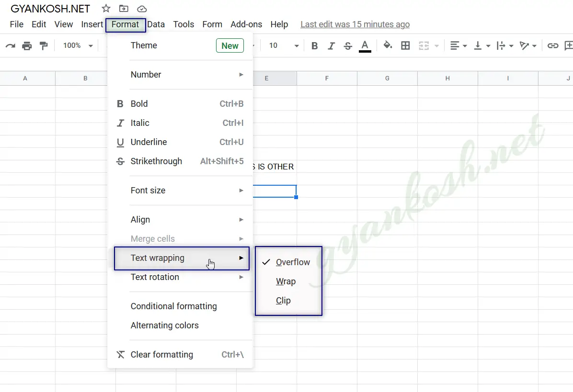Click the insert link icon
This screenshot has height=392, width=573.
click(x=552, y=45)
